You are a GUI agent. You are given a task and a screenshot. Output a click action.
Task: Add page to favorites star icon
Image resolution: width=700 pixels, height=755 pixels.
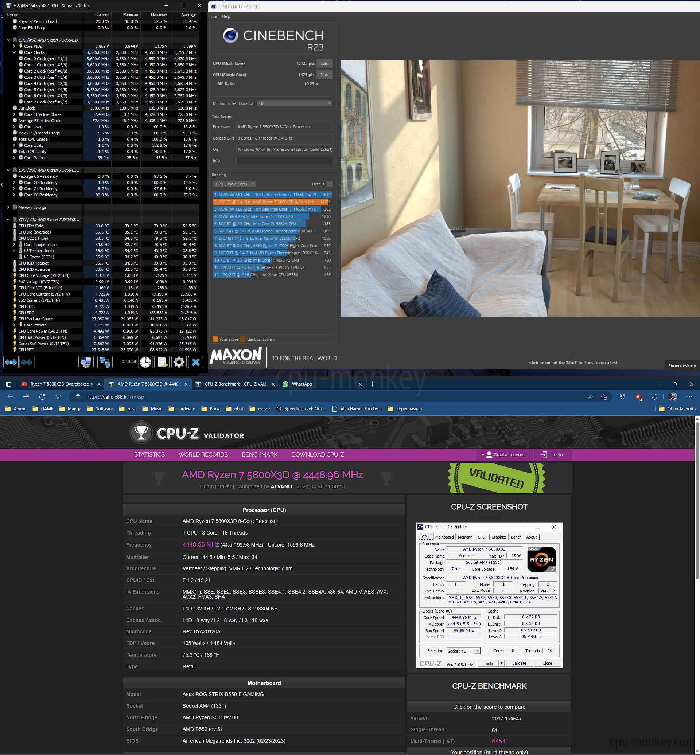pyautogui.click(x=604, y=397)
